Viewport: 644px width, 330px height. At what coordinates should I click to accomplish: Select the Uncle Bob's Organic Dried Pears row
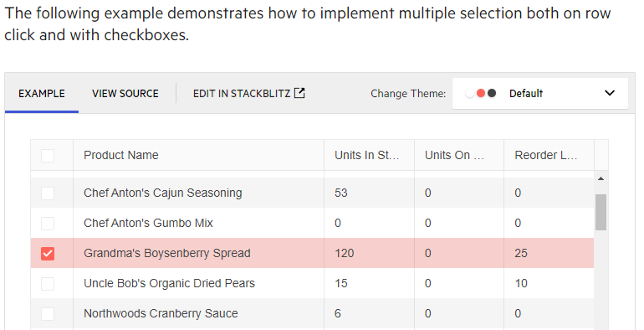click(312, 283)
